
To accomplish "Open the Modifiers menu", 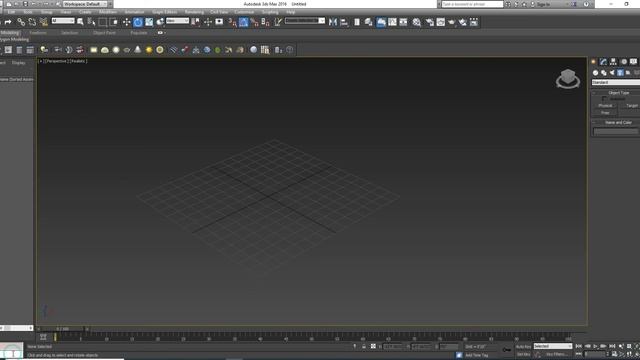I will click(x=108, y=12).
